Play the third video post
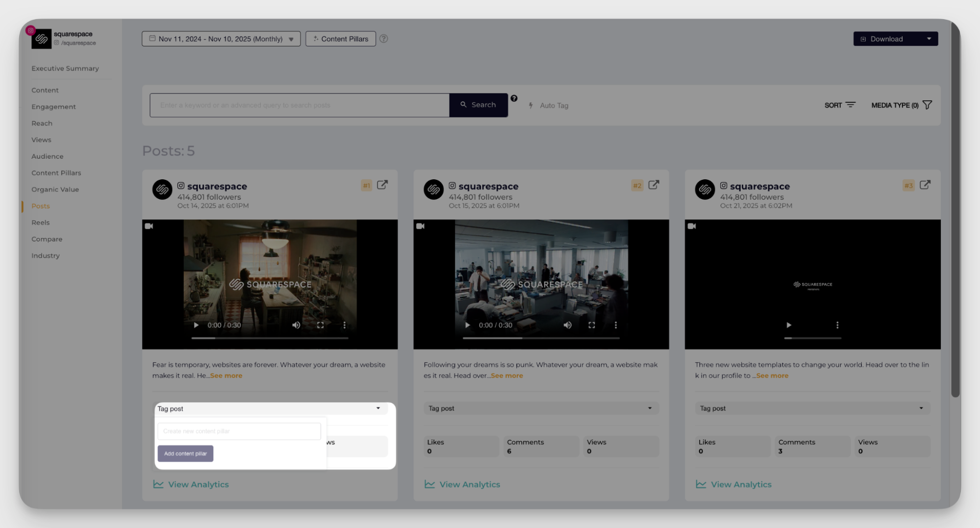980x528 pixels. 788,325
